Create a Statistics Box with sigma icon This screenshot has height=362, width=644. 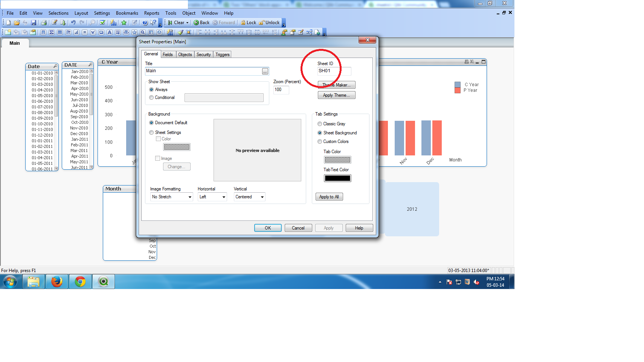[x=52, y=32]
